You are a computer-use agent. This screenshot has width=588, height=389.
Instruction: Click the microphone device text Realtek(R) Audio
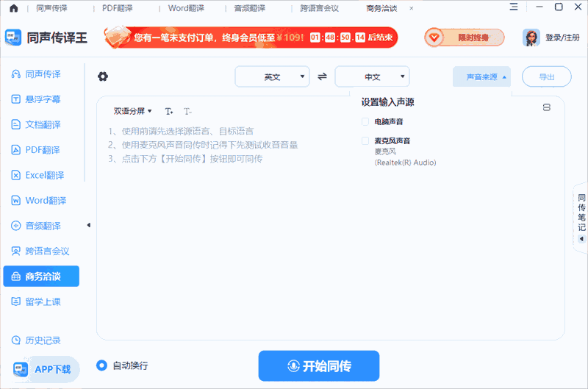click(405, 163)
